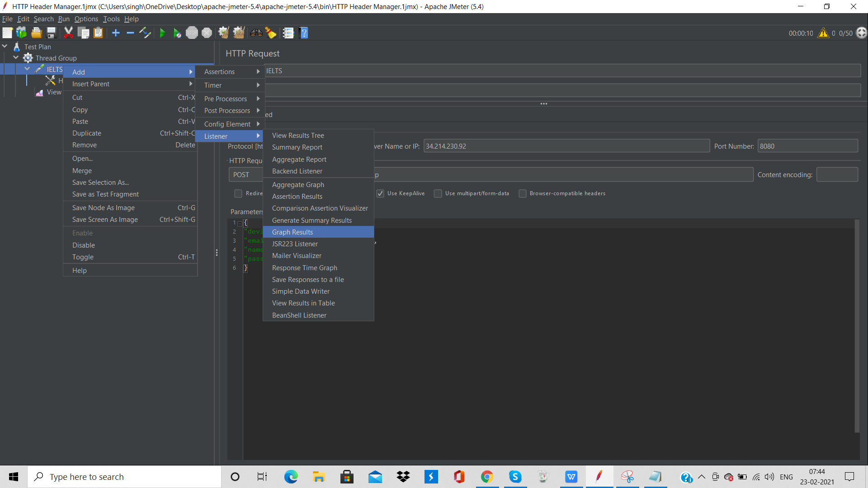Enable Use multipart/form-data checkbox

(x=438, y=193)
